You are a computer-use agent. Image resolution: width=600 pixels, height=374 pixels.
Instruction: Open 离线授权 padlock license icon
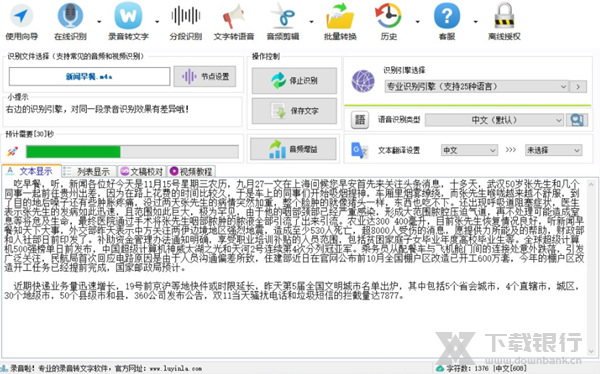504,21
